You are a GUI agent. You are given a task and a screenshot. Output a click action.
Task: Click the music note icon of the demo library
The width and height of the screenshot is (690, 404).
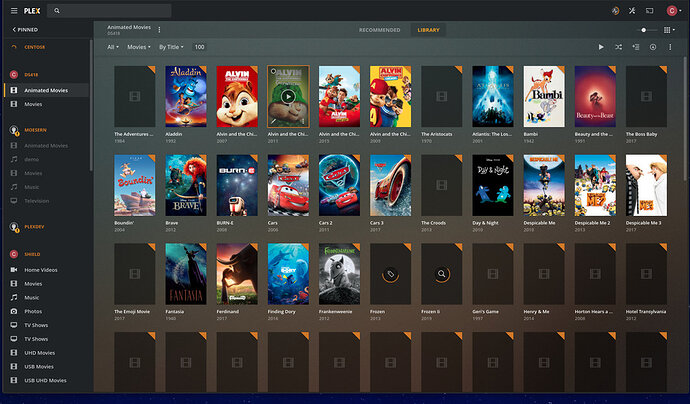(x=14, y=159)
